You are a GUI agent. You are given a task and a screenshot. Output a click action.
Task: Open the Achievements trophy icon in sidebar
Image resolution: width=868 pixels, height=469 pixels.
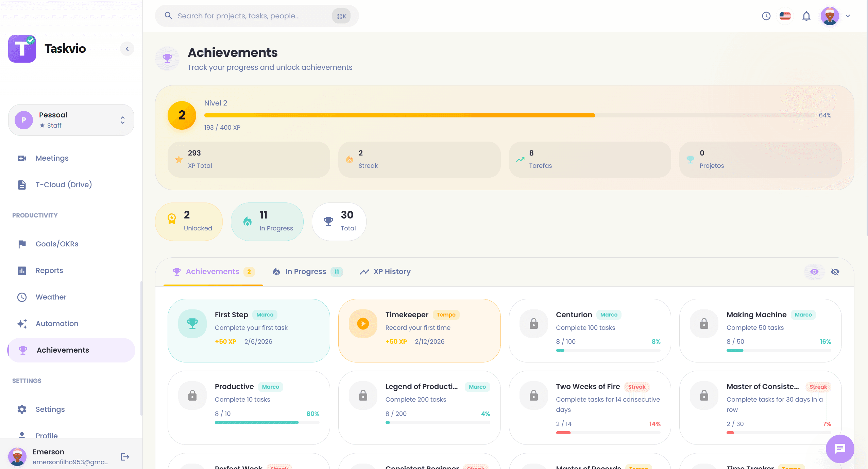point(22,350)
